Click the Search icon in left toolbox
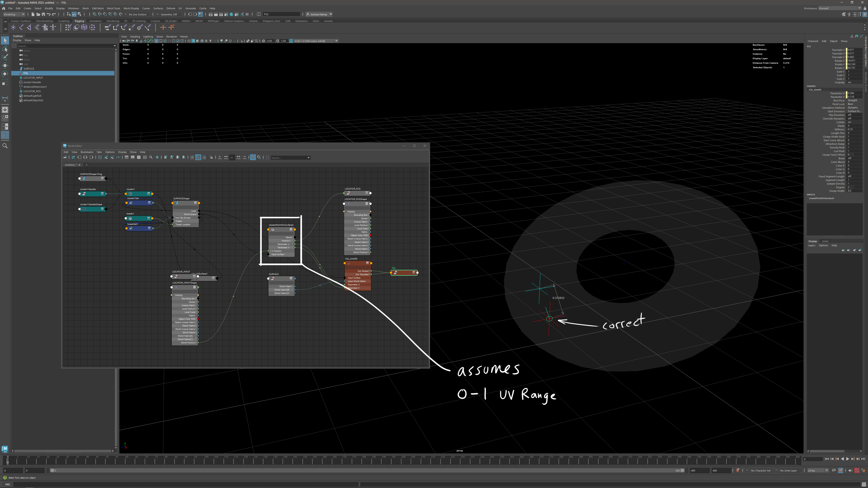 (x=5, y=146)
